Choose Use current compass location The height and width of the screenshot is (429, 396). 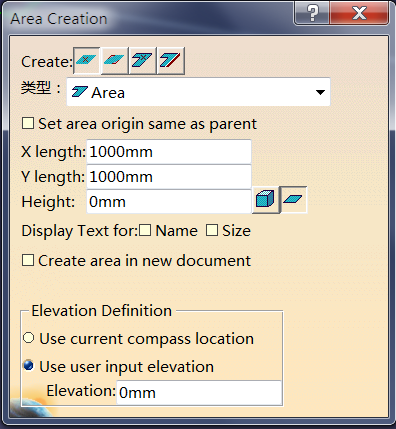[29, 338]
